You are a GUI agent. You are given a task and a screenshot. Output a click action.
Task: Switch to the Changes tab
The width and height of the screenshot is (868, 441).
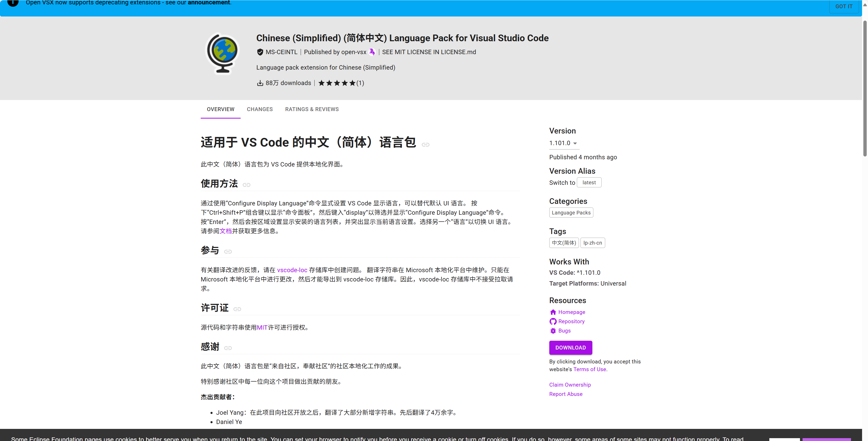[259, 109]
